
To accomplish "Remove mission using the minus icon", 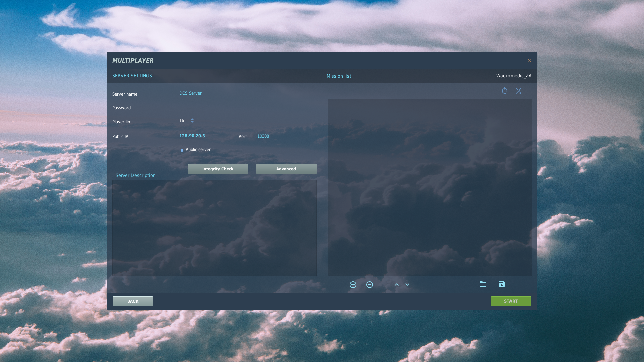I will pyautogui.click(x=370, y=285).
